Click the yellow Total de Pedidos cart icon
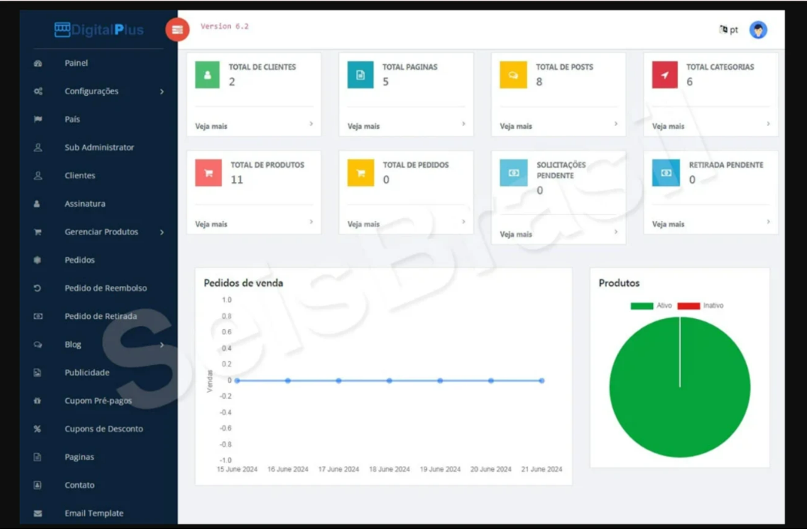 [x=360, y=173]
